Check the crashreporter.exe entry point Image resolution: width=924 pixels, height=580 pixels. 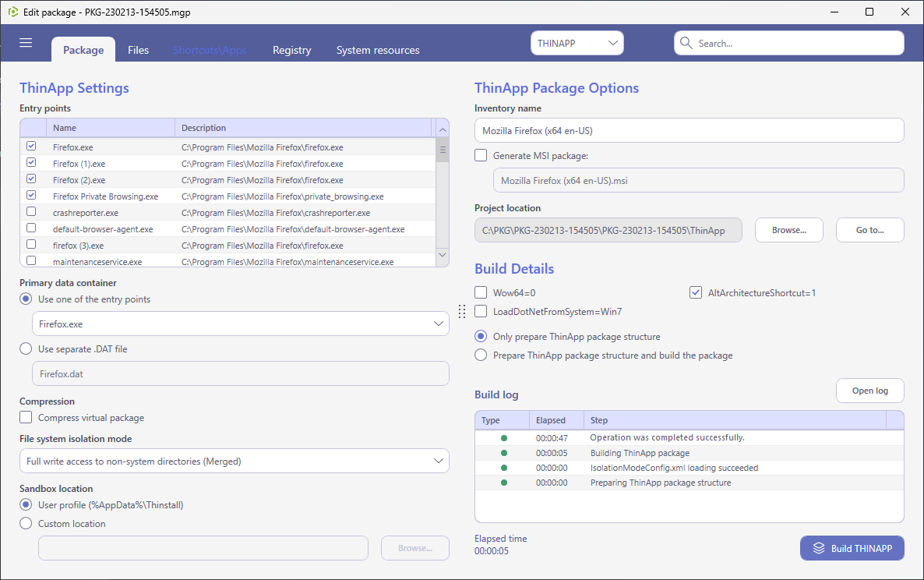(31, 211)
